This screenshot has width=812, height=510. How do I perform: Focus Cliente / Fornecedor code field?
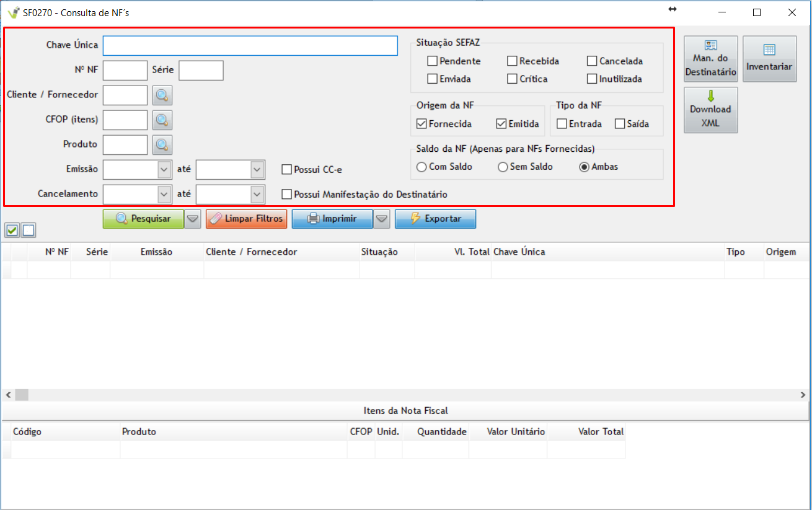tap(125, 95)
